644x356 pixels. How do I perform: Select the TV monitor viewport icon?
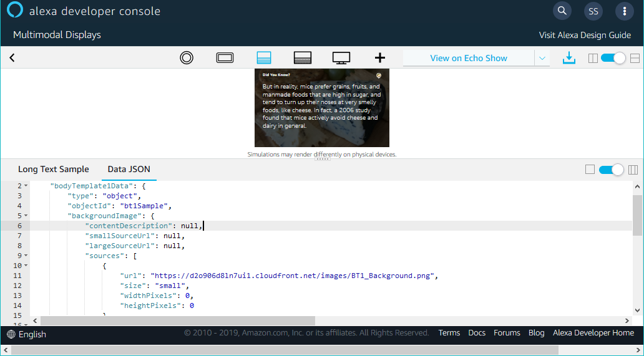341,58
